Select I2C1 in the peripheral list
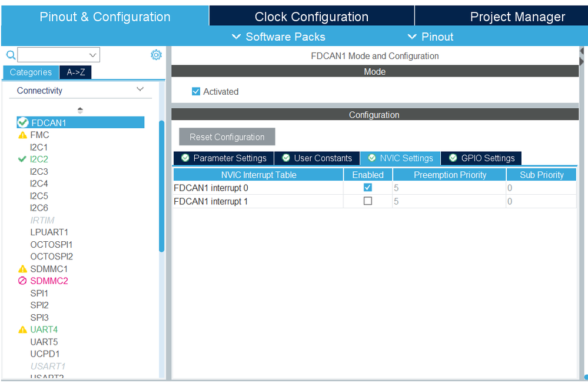Screen dimensions: 588x383 [x=39, y=147]
